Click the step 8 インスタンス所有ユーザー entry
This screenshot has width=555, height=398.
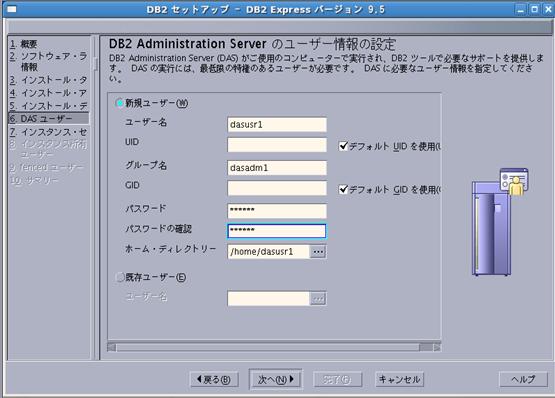point(48,149)
